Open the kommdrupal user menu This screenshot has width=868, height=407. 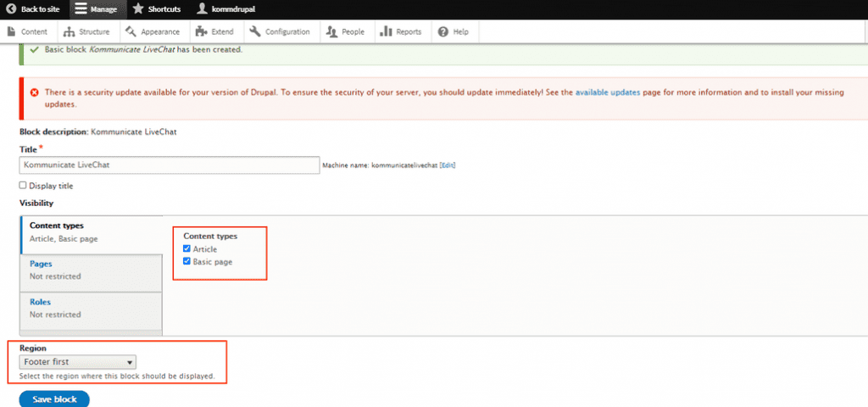pos(227,9)
